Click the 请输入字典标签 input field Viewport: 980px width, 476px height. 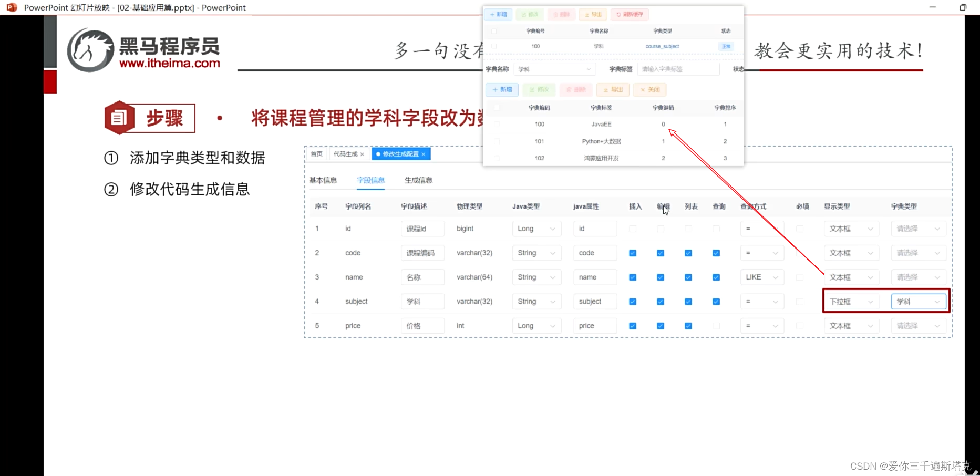(x=678, y=69)
